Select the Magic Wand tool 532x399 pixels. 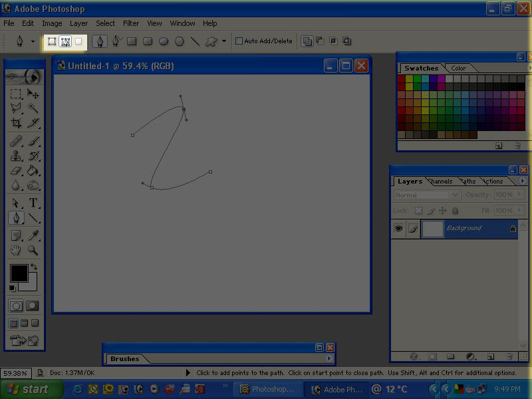(33, 109)
